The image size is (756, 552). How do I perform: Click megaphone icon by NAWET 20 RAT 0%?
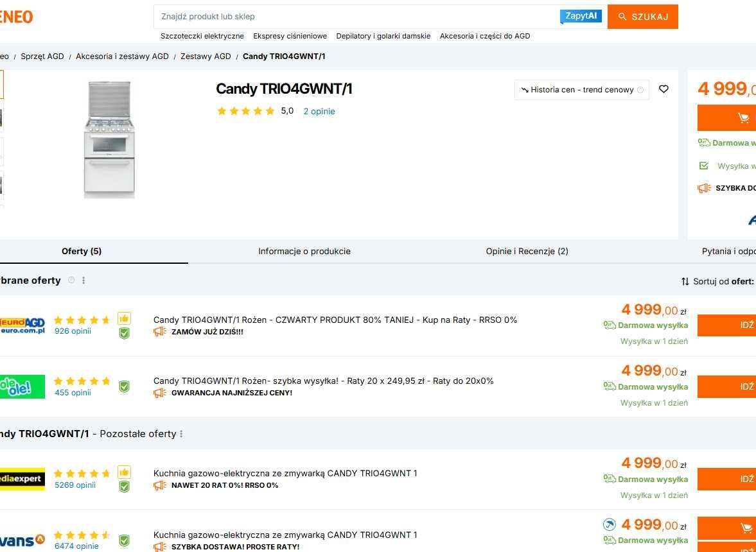[159, 485]
